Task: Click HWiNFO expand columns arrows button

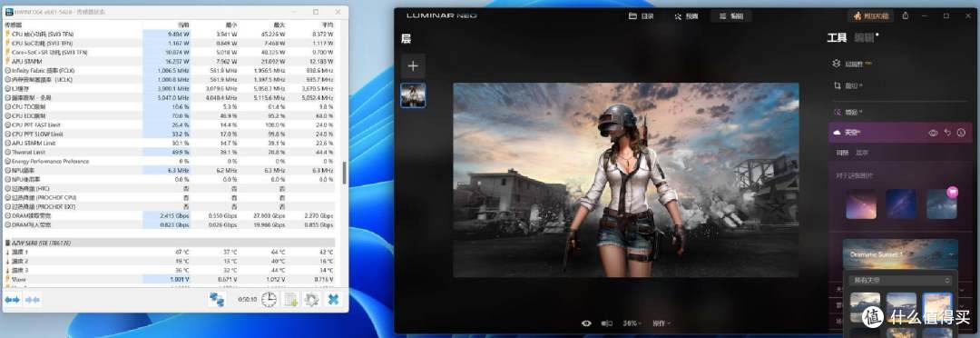Action: tap(13, 300)
